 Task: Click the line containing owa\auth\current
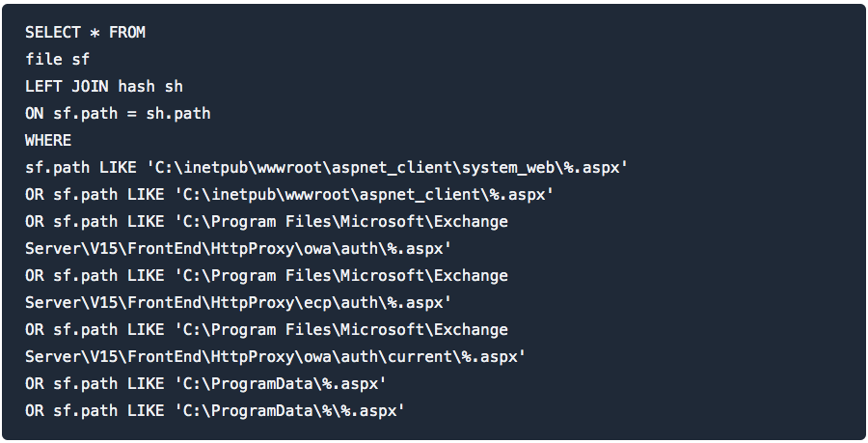(x=275, y=357)
